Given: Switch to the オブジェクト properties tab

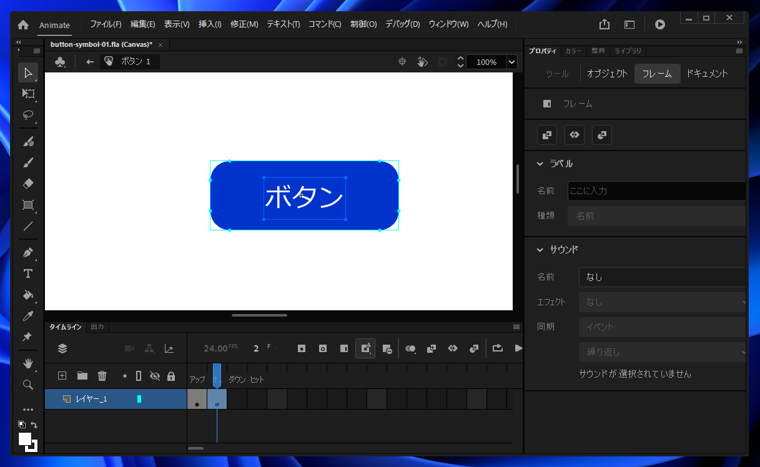Looking at the screenshot, I should [x=607, y=74].
